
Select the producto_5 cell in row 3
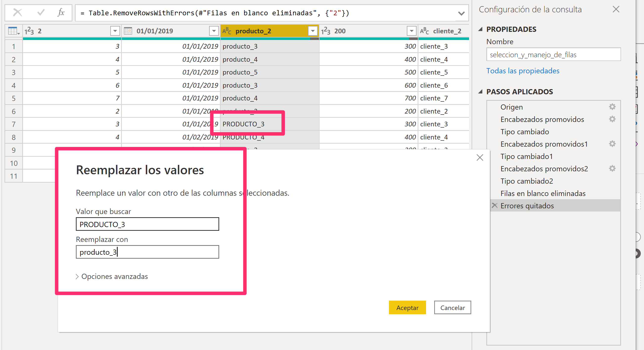270,72
